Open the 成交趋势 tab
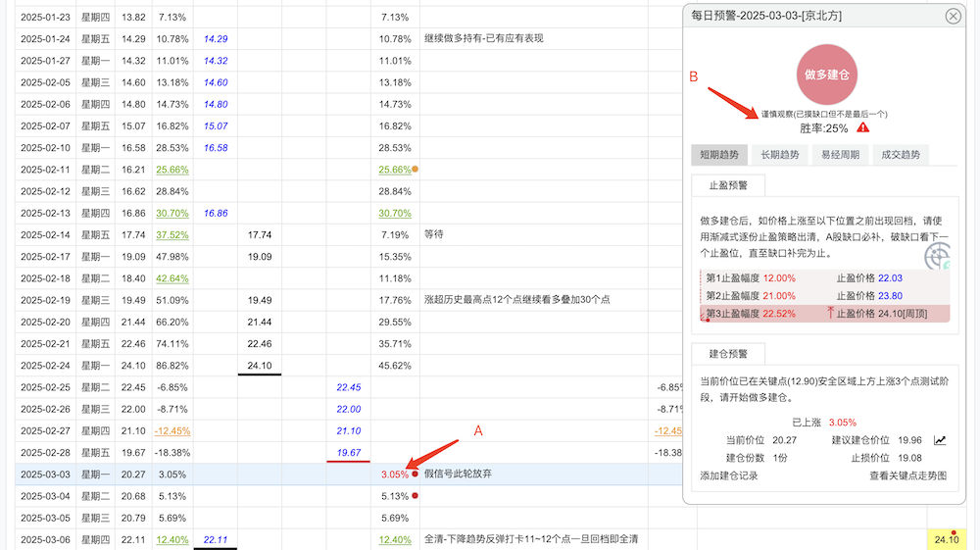This screenshot has height=550, width=980. coord(901,154)
